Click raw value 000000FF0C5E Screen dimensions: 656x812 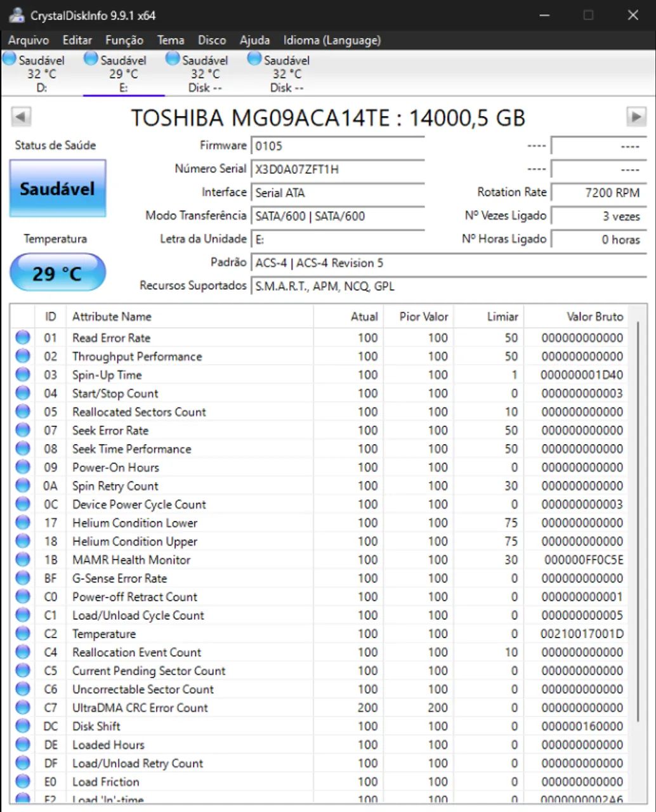pos(584,560)
